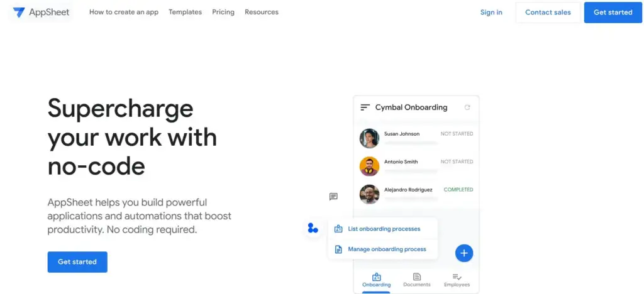
Task: Click the Employees checklist icon
Action: point(457,277)
